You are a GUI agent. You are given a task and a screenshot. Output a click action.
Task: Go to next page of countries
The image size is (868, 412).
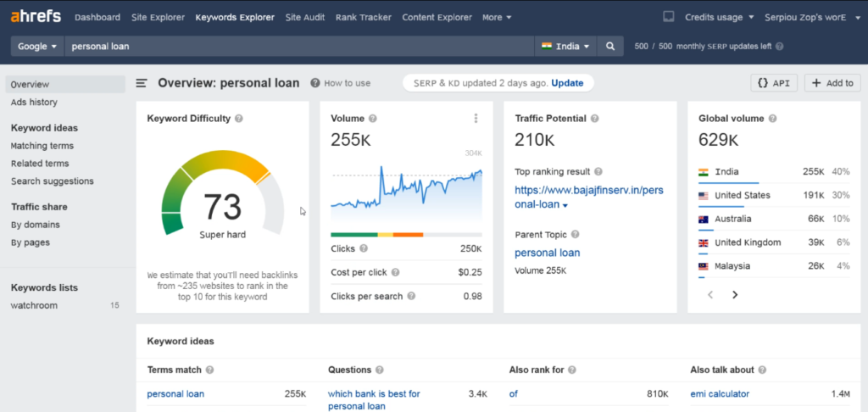coord(735,295)
